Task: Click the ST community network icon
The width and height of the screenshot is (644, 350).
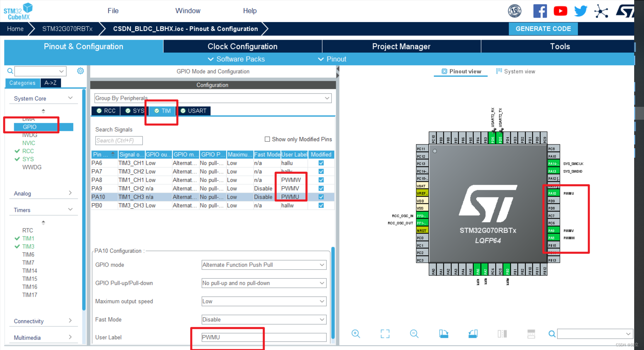Action: pos(601,11)
